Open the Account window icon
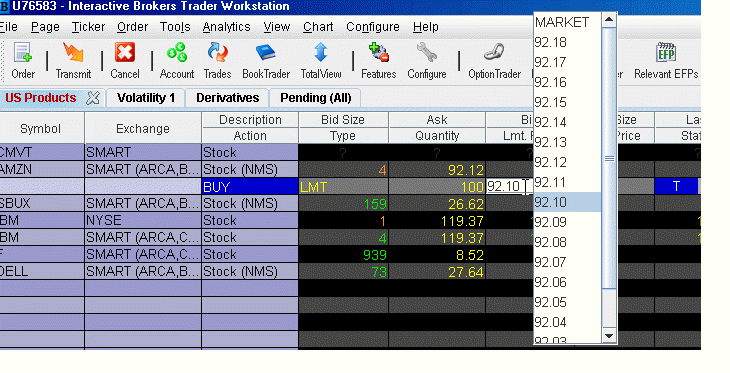This screenshot has width=730, height=373. [x=177, y=61]
